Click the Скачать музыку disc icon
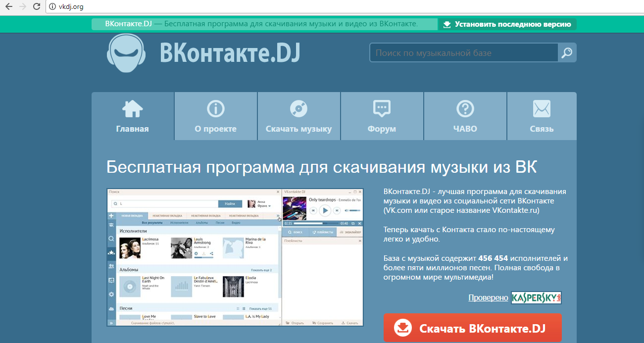This screenshot has width=644, height=343. pyautogui.click(x=298, y=109)
